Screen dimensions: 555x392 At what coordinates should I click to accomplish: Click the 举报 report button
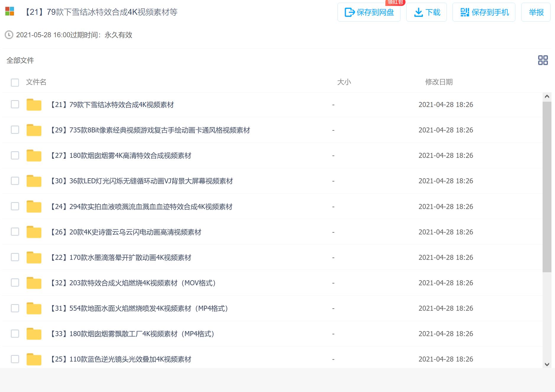pyautogui.click(x=536, y=12)
